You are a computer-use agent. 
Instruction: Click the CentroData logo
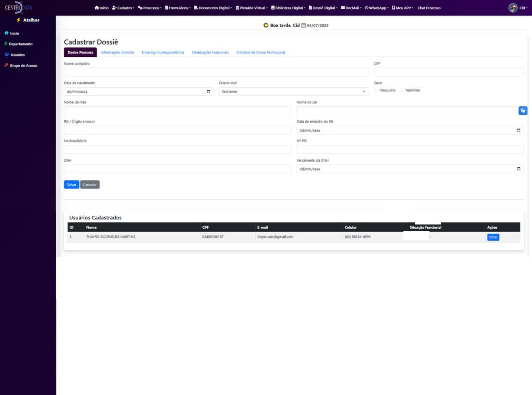pyautogui.click(x=19, y=7)
